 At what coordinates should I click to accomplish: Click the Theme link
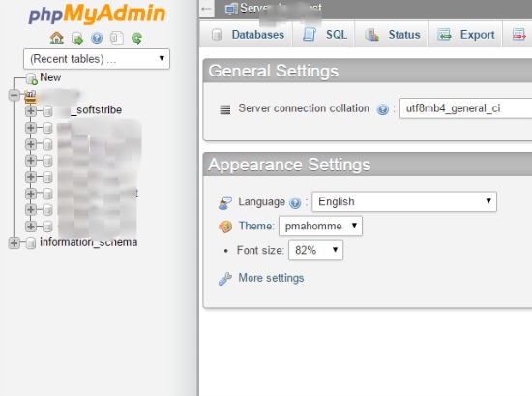tap(256, 226)
